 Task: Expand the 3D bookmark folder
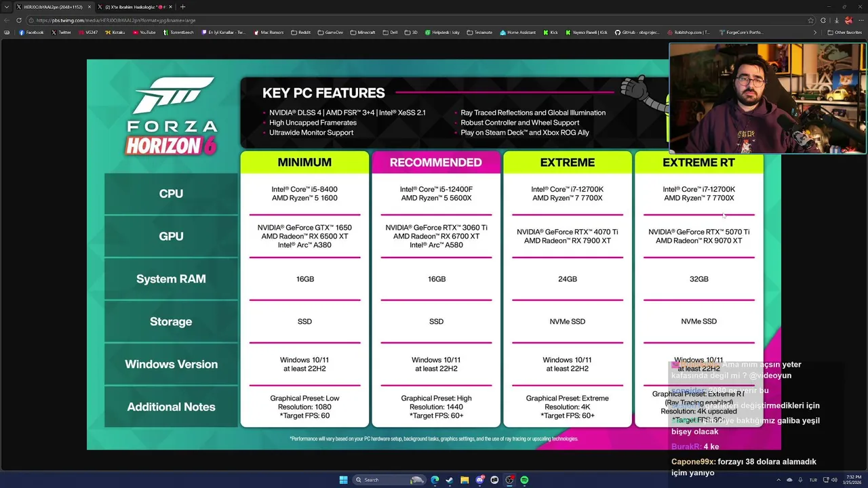411,32
